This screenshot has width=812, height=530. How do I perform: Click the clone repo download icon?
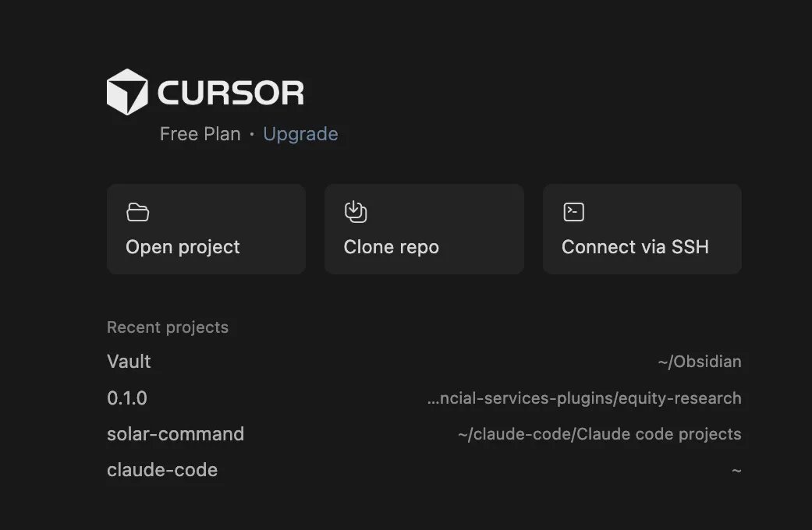pos(356,212)
